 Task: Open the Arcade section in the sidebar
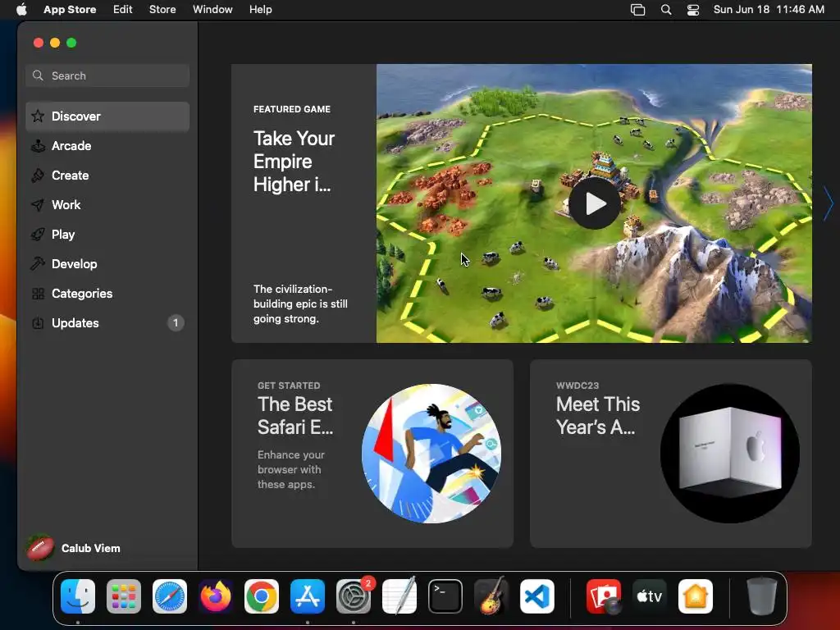tap(107, 146)
